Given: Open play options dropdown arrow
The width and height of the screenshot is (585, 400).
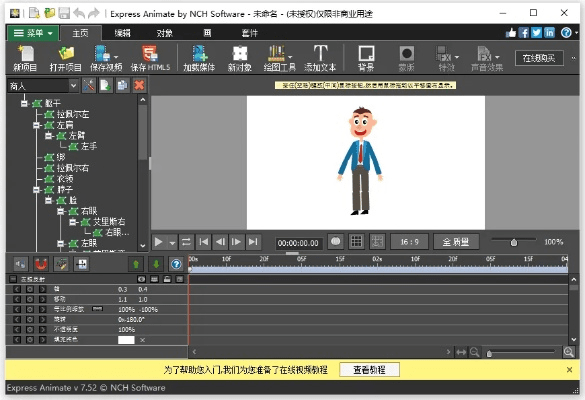Looking at the screenshot, I should pyautogui.click(x=172, y=242).
